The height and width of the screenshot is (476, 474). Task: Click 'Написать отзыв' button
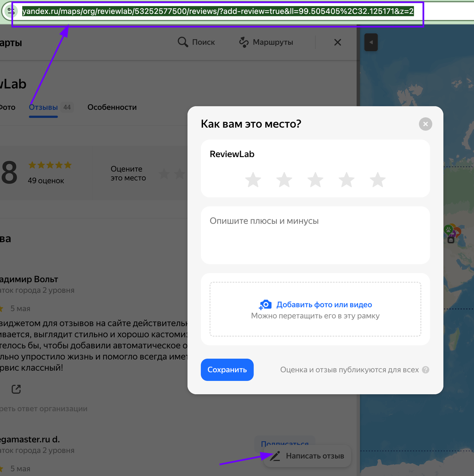click(x=307, y=456)
